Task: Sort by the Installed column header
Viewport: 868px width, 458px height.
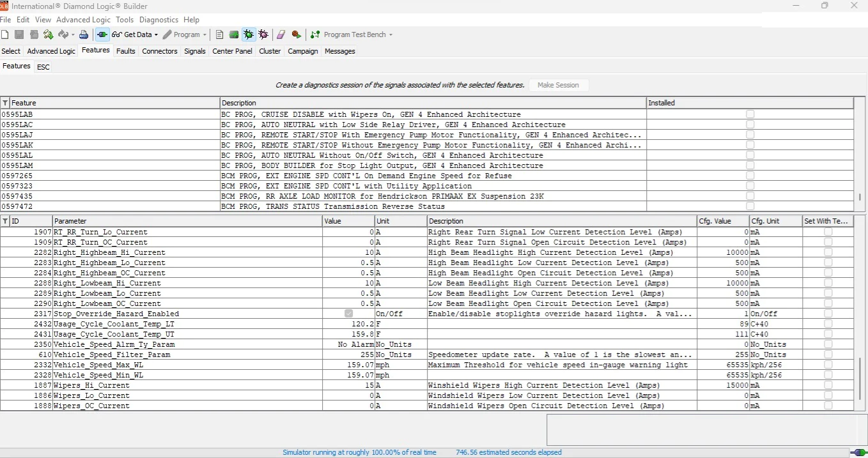Action: click(x=750, y=103)
